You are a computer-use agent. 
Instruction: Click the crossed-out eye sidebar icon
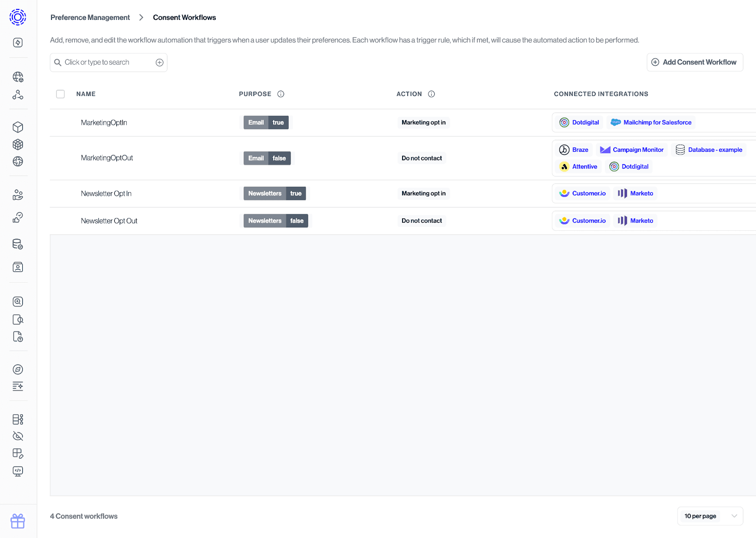click(17, 436)
